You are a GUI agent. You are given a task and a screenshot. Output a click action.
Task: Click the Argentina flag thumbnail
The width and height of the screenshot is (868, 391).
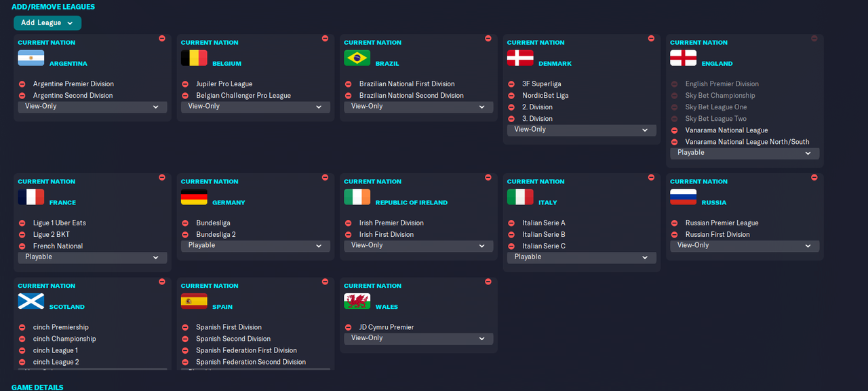tap(31, 58)
